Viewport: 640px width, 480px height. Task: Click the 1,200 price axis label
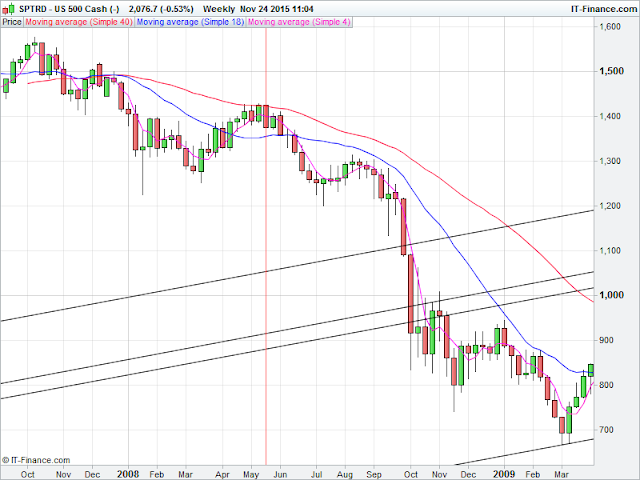tap(610, 206)
